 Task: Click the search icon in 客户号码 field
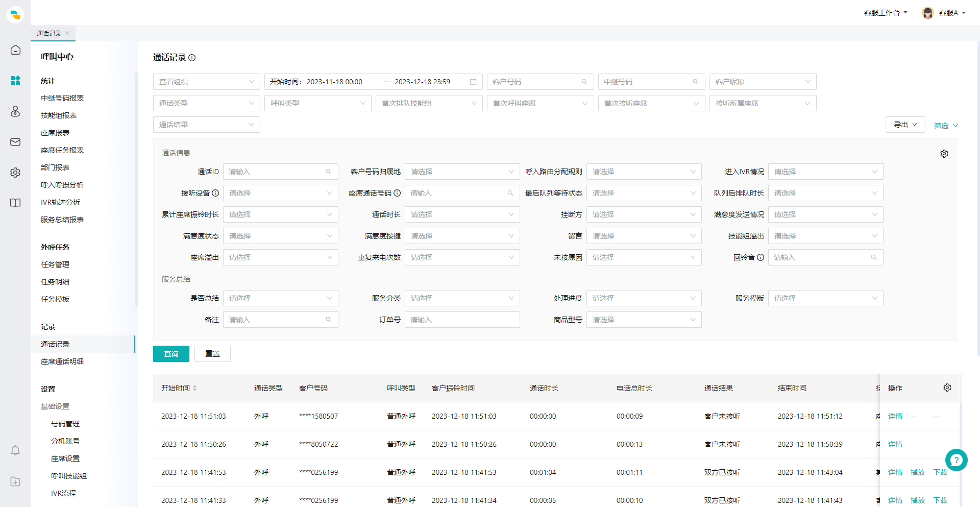pos(584,82)
